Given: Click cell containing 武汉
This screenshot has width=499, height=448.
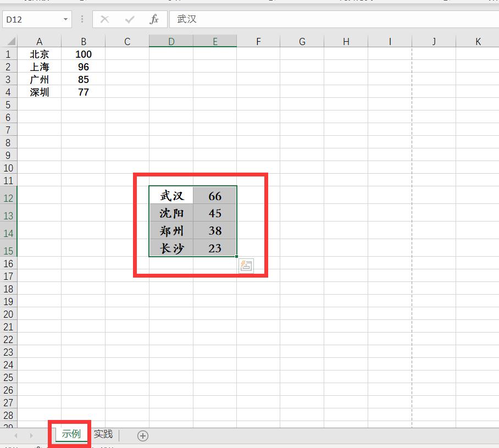Looking at the screenshot, I should coord(171,196).
